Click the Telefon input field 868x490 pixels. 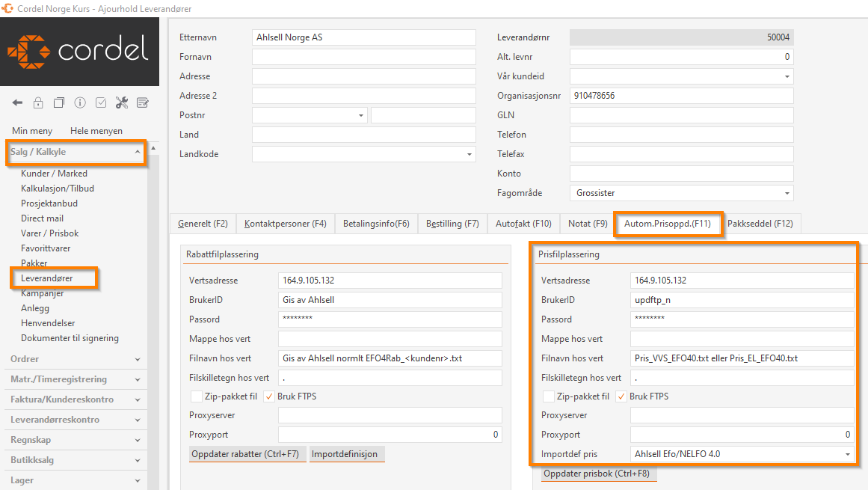[x=681, y=135]
